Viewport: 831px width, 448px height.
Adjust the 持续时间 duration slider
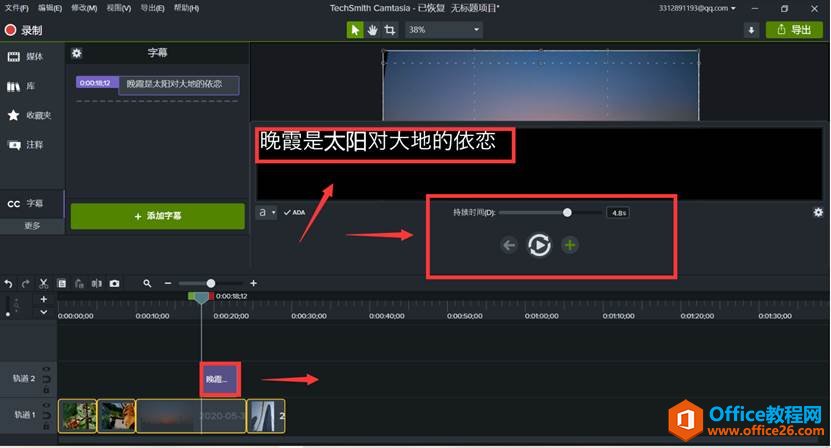(567, 213)
